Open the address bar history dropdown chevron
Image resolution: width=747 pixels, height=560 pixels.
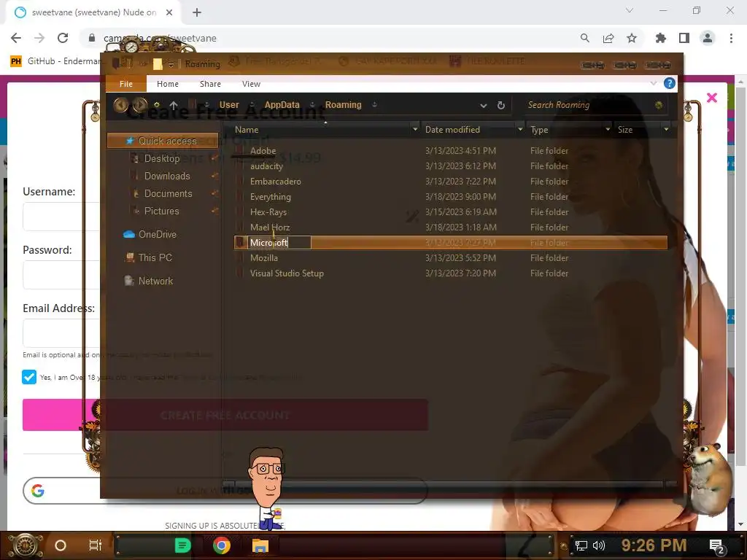484,106
